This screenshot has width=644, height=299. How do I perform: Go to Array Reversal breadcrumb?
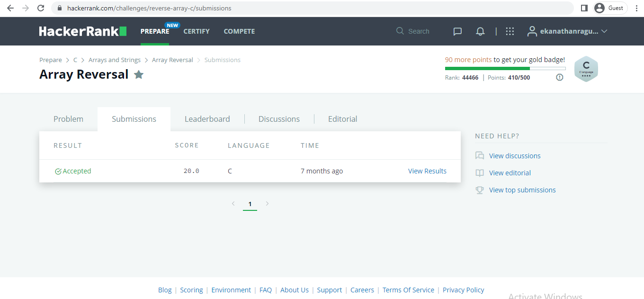point(172,60)
